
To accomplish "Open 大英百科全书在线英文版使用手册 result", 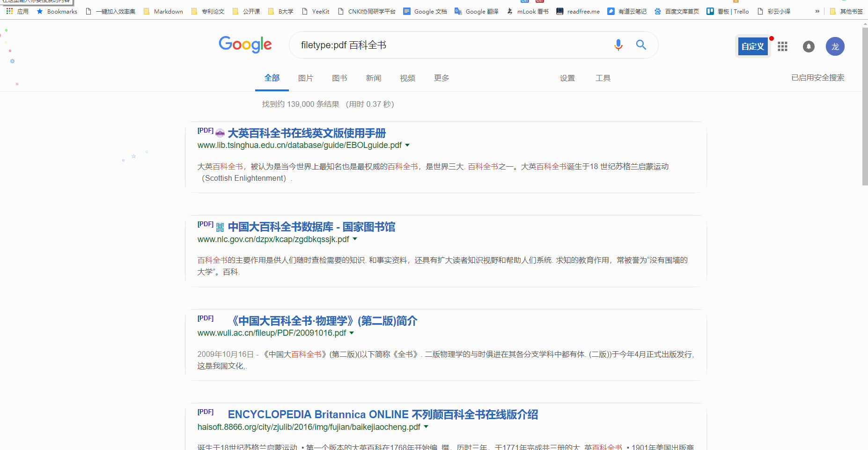I will [x=307, y=133].
